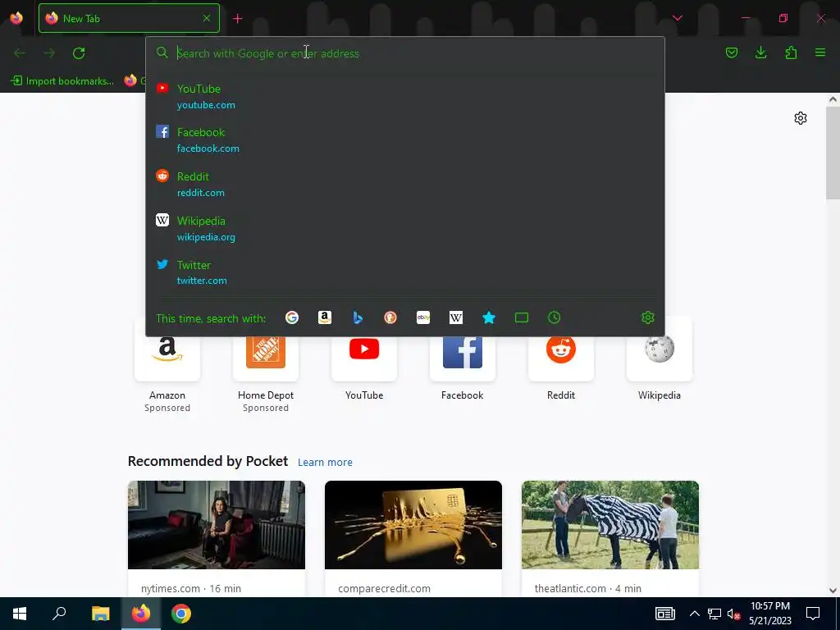Go forward to the next page
Viewport: 840px width, 630px height.
coord(49,53)
